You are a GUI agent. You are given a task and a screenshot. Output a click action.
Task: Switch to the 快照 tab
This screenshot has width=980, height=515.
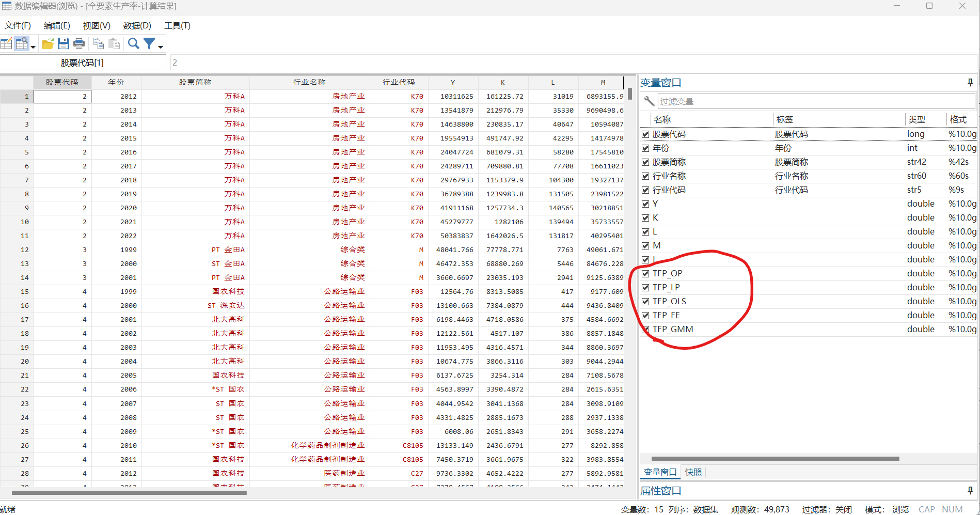tap(693, 472)
